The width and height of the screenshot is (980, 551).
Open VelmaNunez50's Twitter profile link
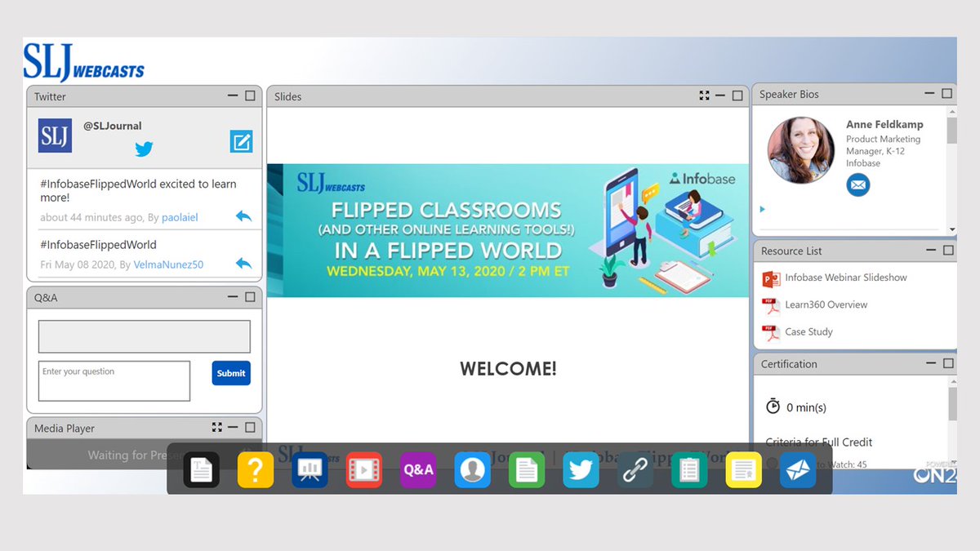(x=168, y=264)
